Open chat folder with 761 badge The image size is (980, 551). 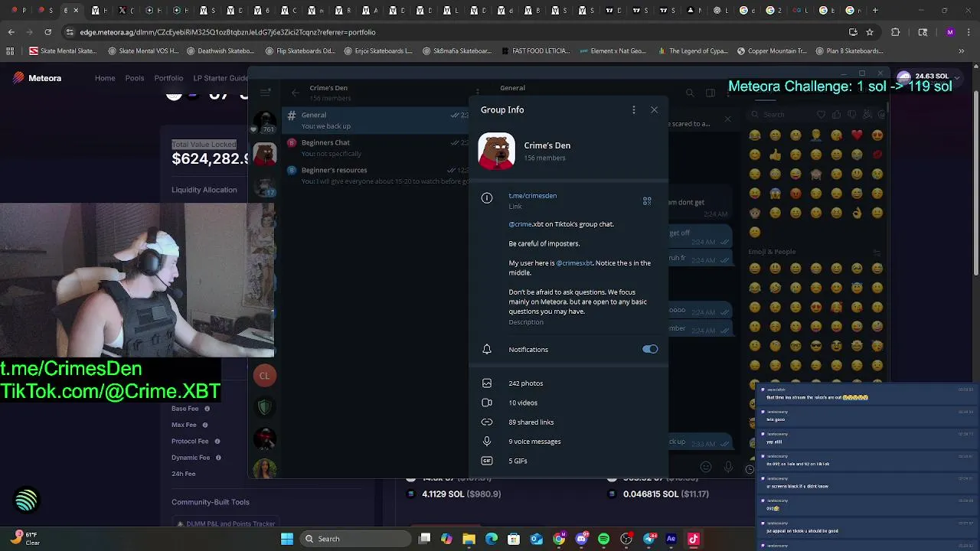tap(265, 122)
